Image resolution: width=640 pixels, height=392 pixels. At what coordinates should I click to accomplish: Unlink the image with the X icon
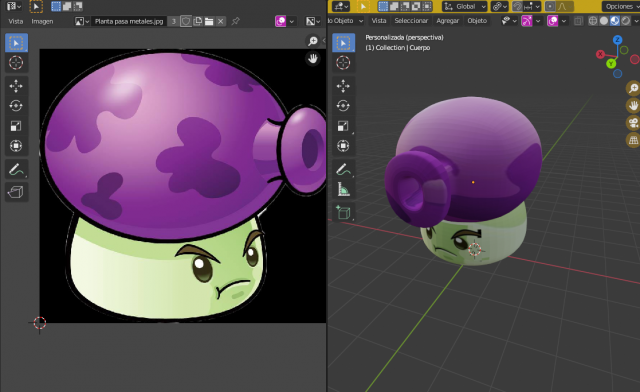pyautogui.click(x=221, y=21)
